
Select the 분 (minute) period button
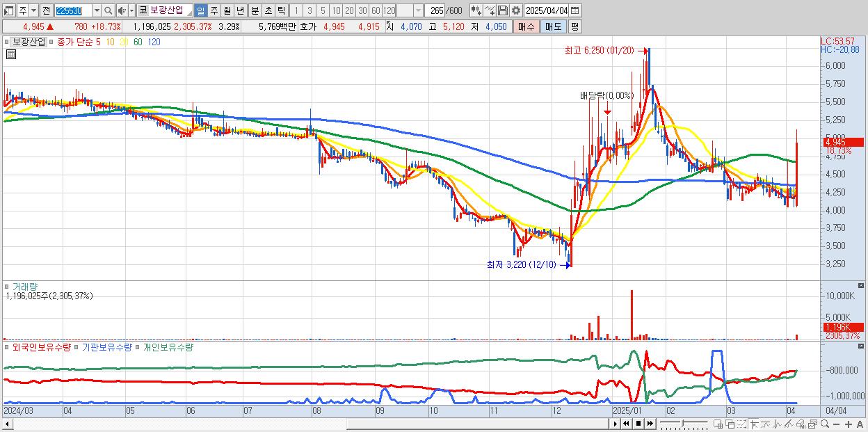(x=255, y=10)
